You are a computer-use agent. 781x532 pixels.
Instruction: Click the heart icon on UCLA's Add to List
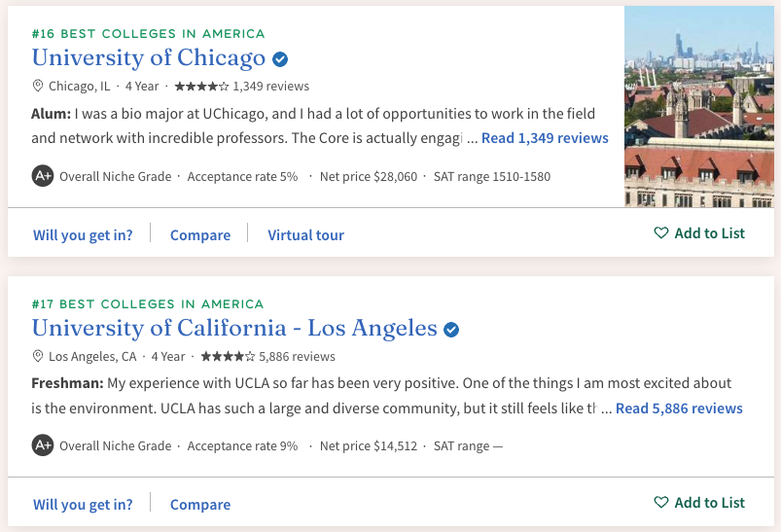(x=661, y=502)
